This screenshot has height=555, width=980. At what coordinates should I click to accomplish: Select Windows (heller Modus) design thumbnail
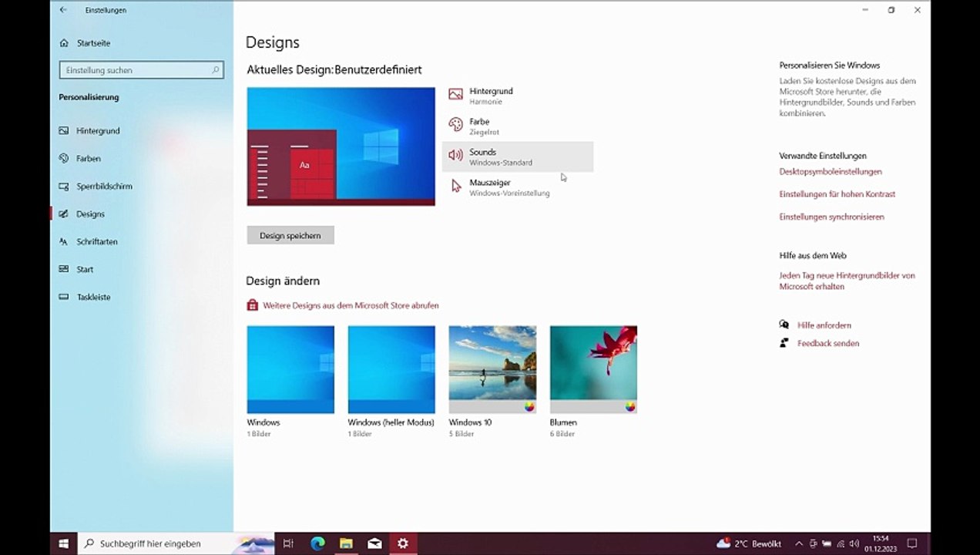[x=391, y=369]
